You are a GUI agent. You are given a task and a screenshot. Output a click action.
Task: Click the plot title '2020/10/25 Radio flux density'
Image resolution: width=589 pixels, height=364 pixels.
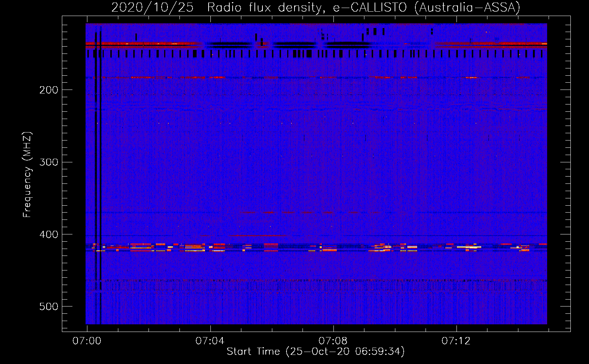pyautogui.click(x=316, y=7)
